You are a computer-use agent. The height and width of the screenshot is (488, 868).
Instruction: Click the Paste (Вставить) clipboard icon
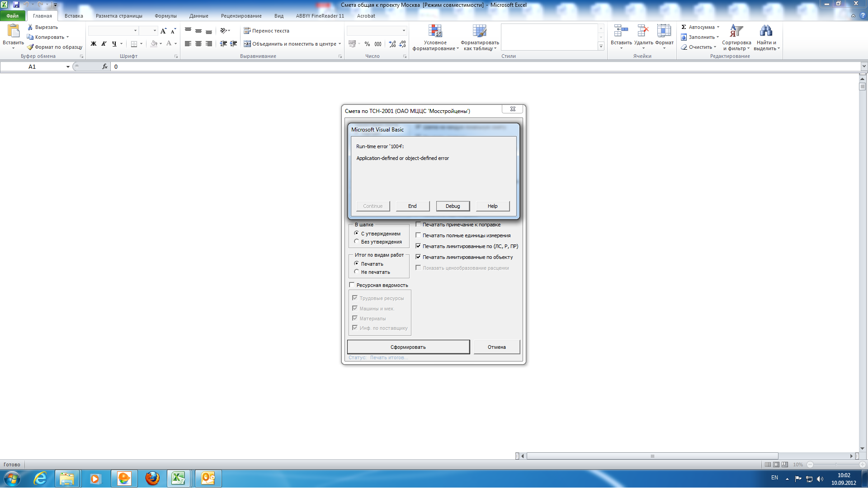click(x=13, y=31)
